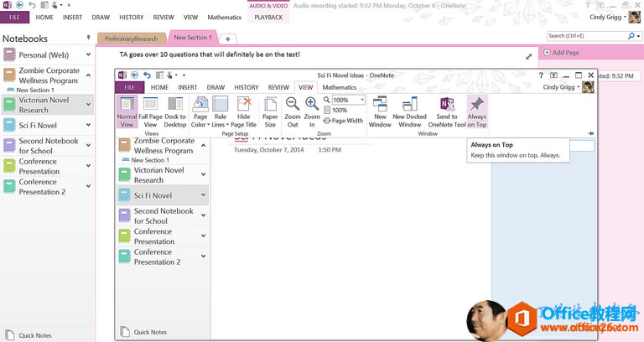Switch to Normal View in front window
This screenshot has width=644, height=342.
(127, 112)
